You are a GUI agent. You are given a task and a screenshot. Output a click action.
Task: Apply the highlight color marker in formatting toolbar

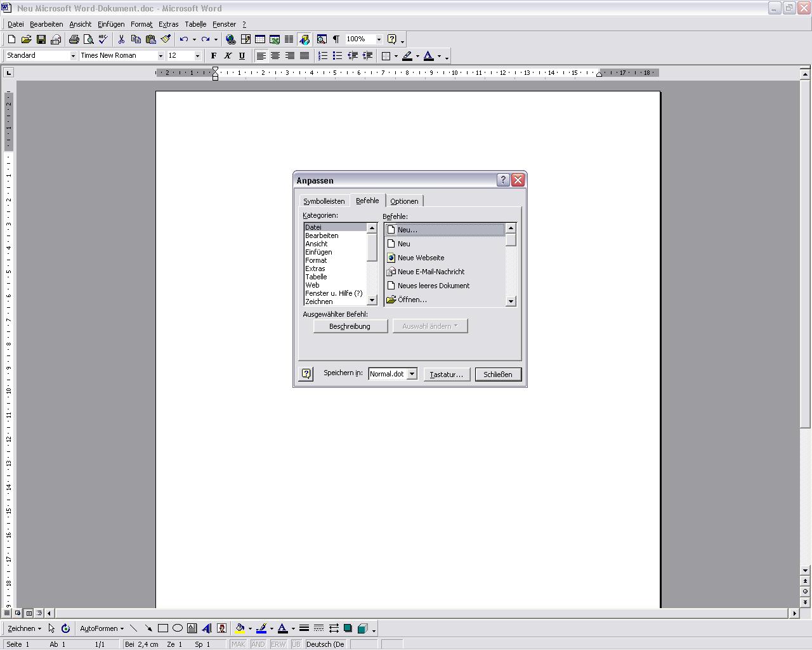(x=407, y=56)
